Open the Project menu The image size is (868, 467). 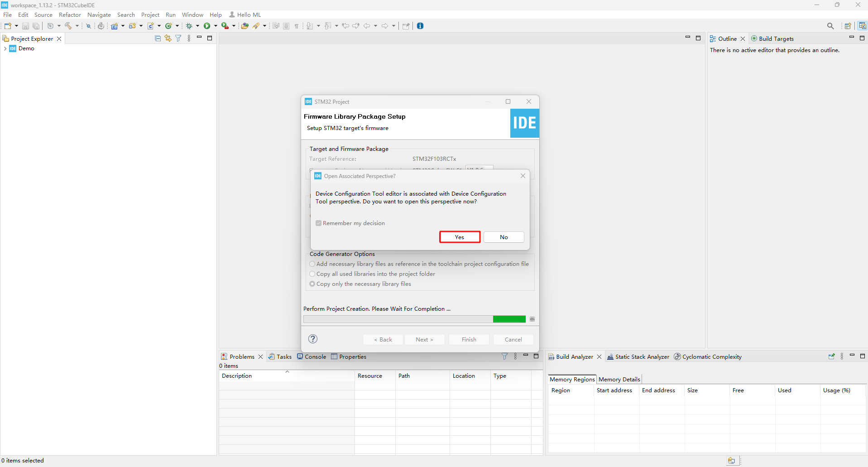tap(150, 14)
